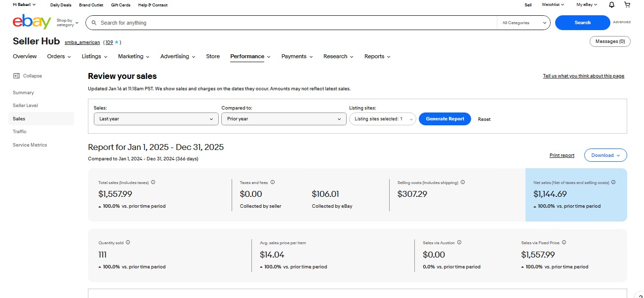Click the Download button

point(605,155)
